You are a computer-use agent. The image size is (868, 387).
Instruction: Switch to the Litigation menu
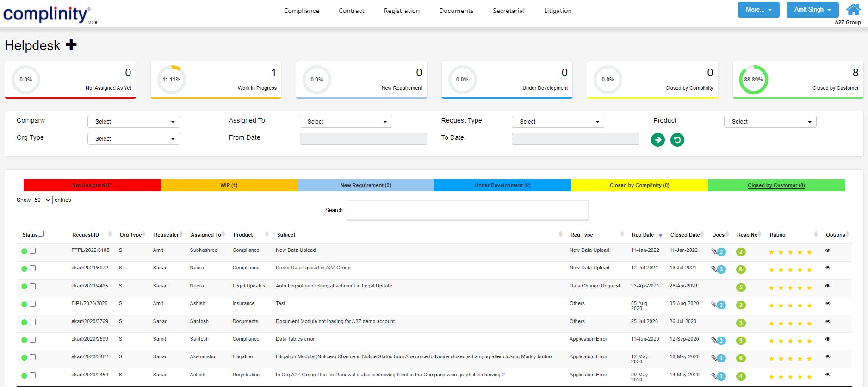[x=558, y=11]
